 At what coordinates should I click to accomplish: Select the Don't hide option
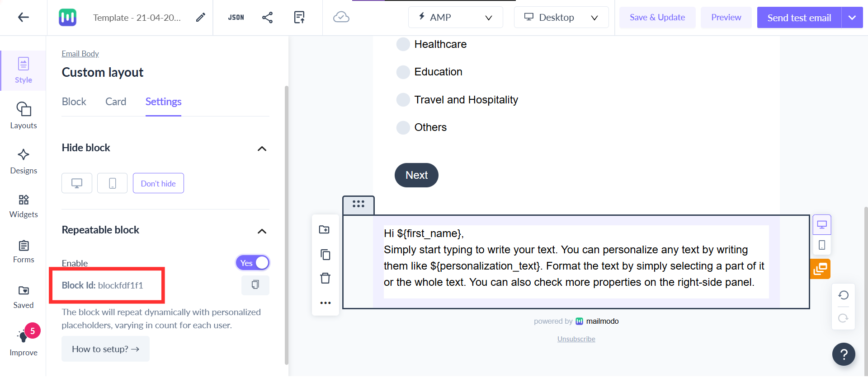[x=158, y=183]
